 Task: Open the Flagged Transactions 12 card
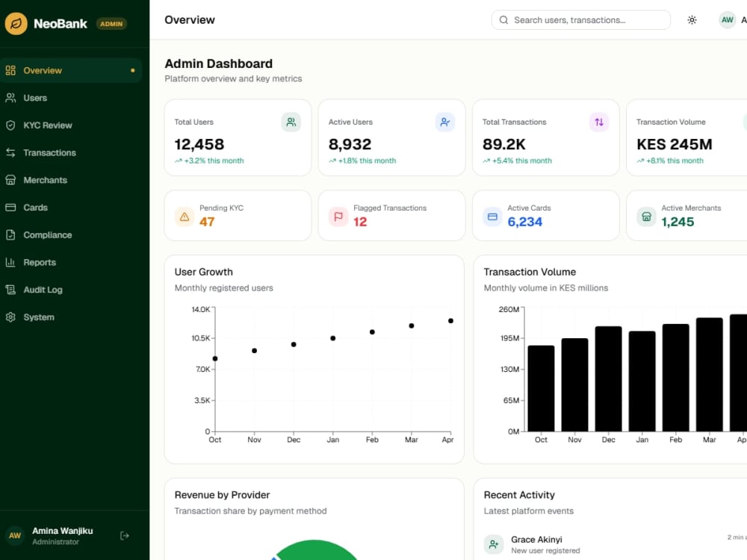[x=391, y=216]
